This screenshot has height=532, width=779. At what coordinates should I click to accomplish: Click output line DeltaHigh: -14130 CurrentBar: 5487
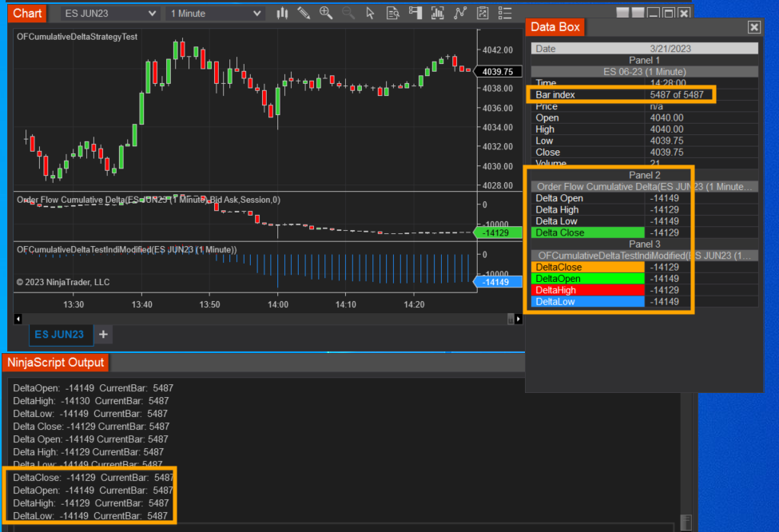coord(91,401)
